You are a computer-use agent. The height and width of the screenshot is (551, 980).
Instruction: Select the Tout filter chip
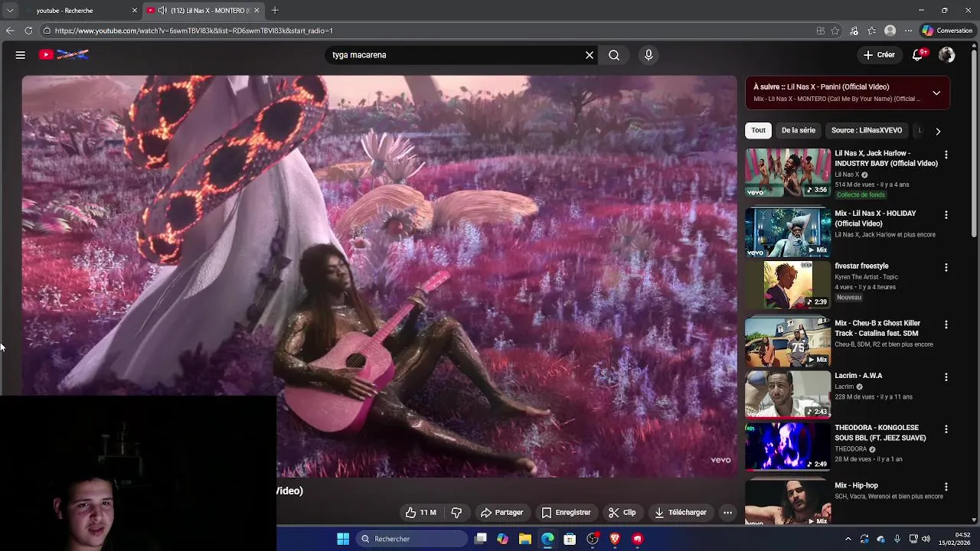point(758,130)
